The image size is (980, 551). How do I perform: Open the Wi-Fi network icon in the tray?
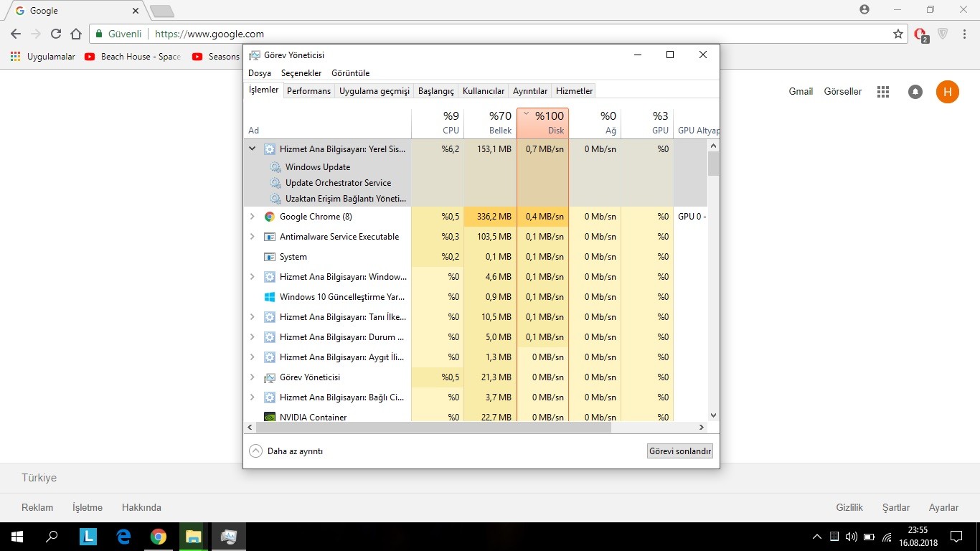click(887, 537)
